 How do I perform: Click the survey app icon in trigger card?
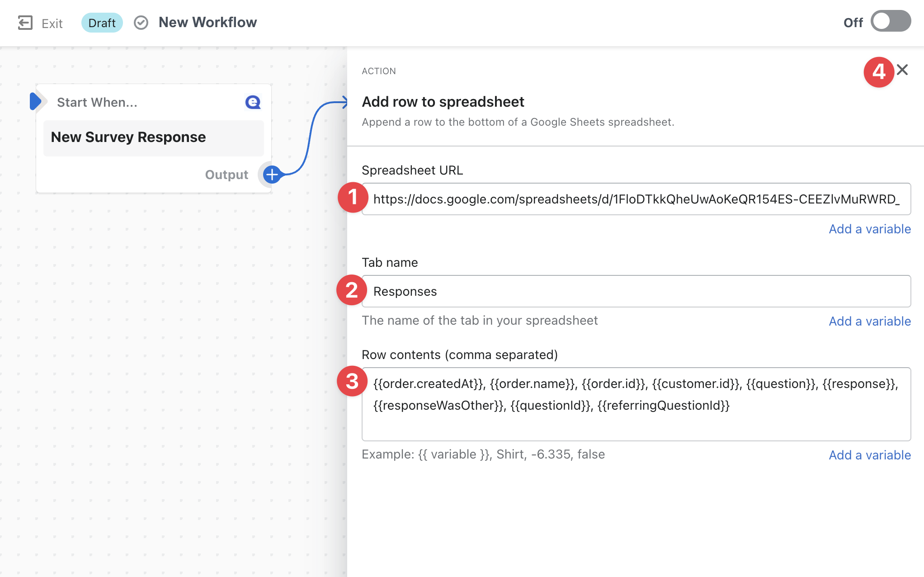[x=253, y=102]
